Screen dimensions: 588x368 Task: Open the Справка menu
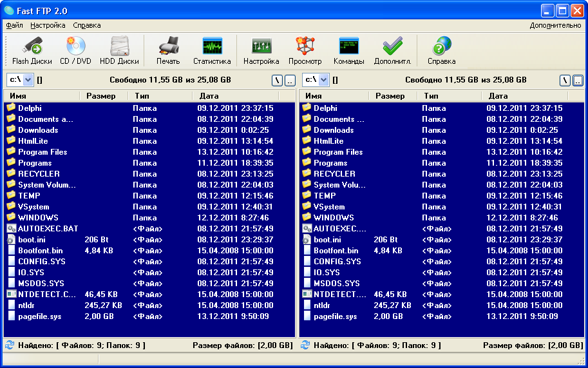coord(87,25)
